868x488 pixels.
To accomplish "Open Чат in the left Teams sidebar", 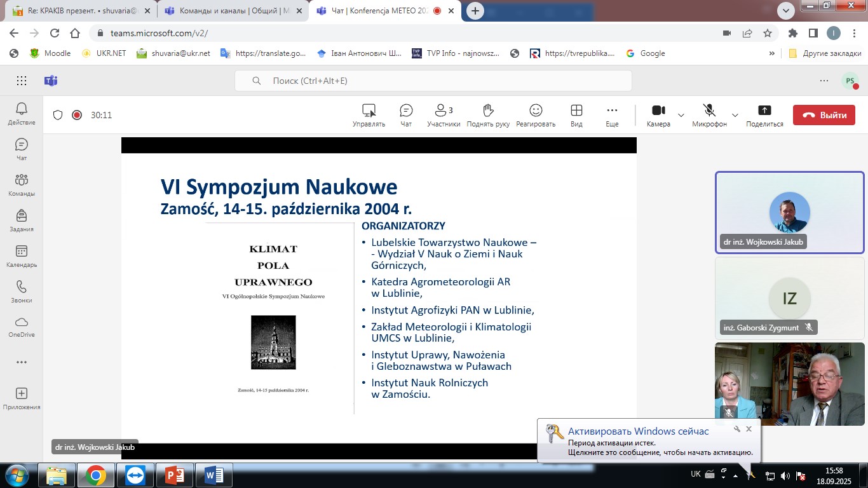I will tap(22, 149).
